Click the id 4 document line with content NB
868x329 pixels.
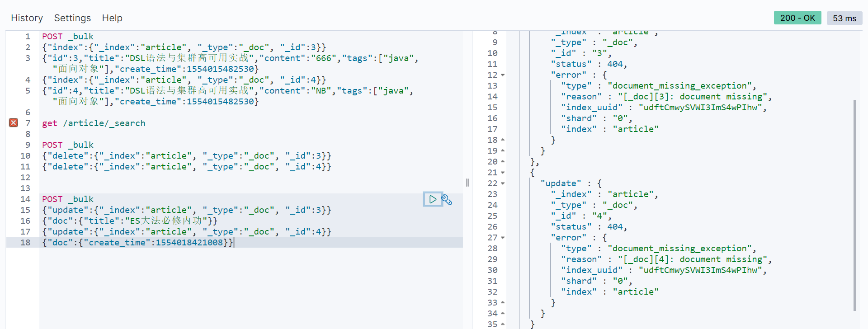pos(228,96)
